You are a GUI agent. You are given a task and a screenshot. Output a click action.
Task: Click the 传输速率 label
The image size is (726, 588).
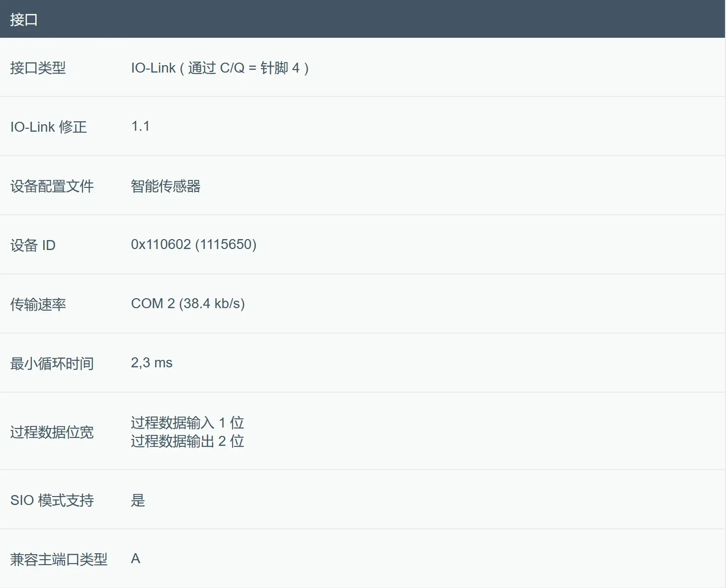click(38, 304)
